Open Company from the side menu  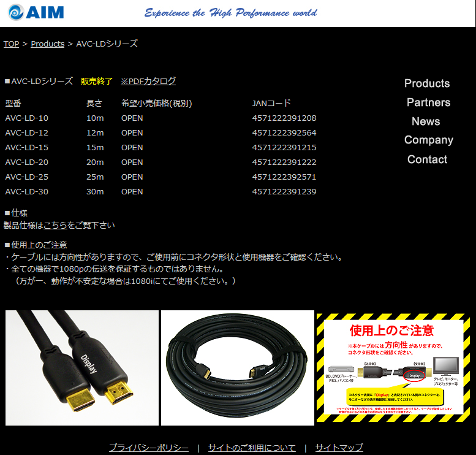[429, 140]
